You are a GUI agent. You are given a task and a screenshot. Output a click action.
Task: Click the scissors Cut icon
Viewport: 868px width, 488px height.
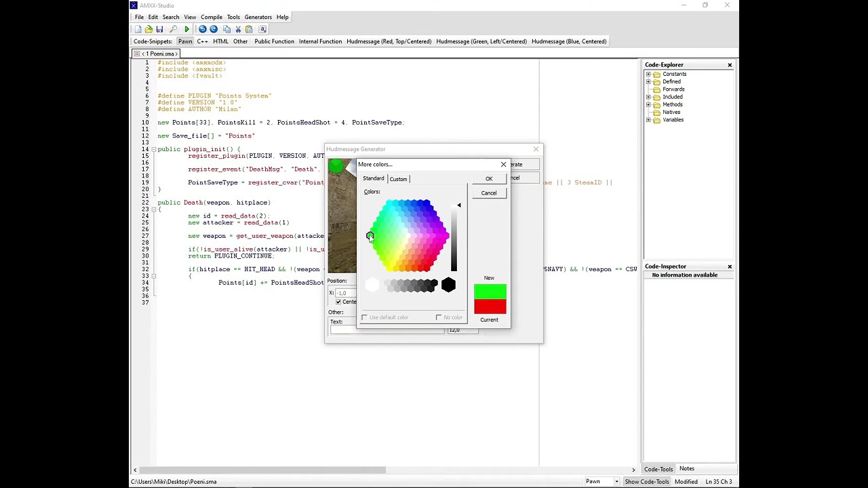[238, 29]
